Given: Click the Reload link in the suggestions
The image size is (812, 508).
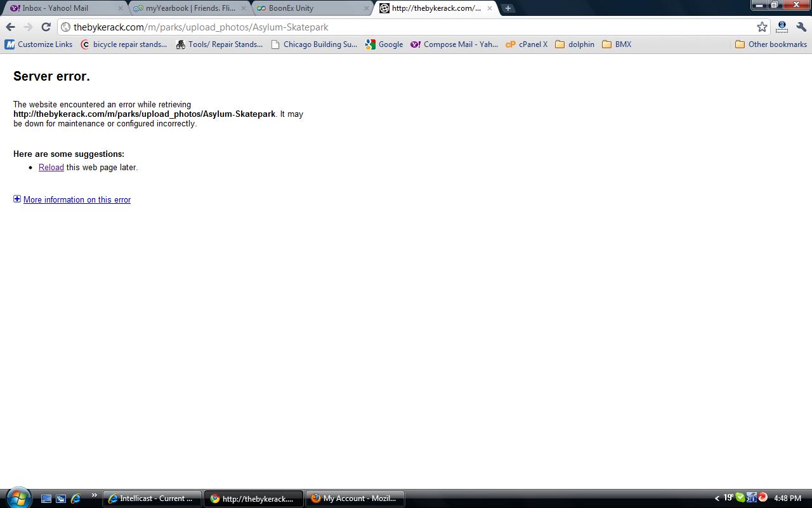Looking at the screenshot, I should (51, 168).
